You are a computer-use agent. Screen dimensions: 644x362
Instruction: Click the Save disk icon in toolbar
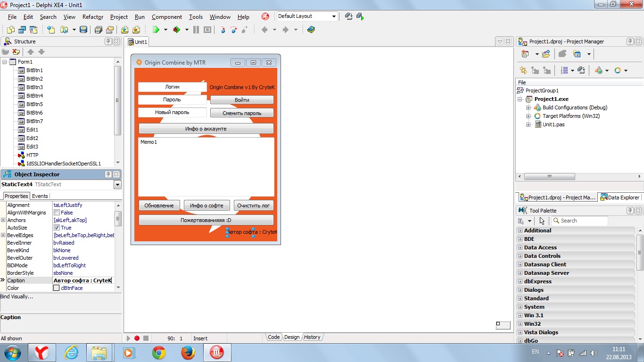click(83, 30)
